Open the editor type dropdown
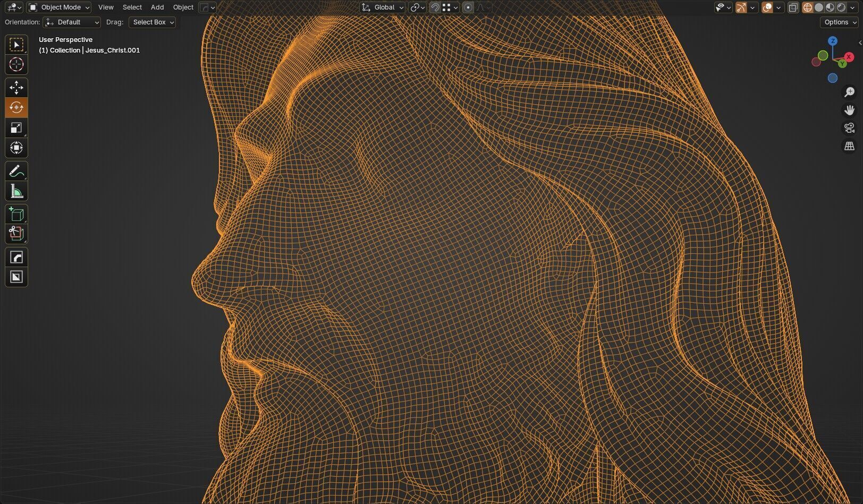 [x=13, y=7]
